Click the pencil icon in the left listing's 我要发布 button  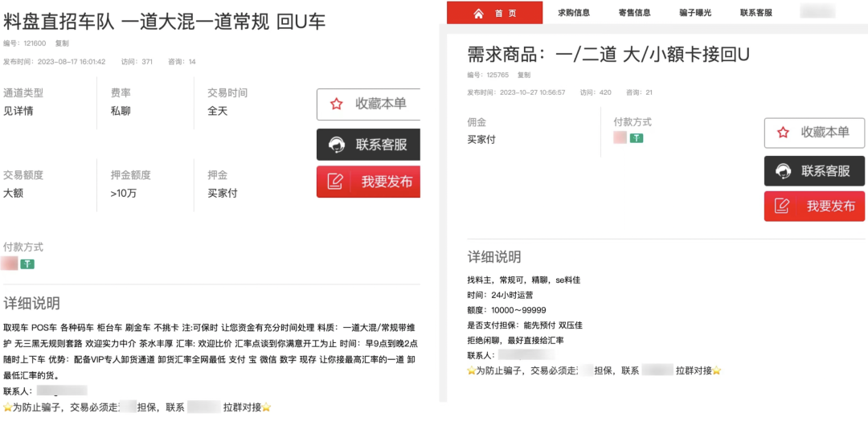(x=336, y=182)
